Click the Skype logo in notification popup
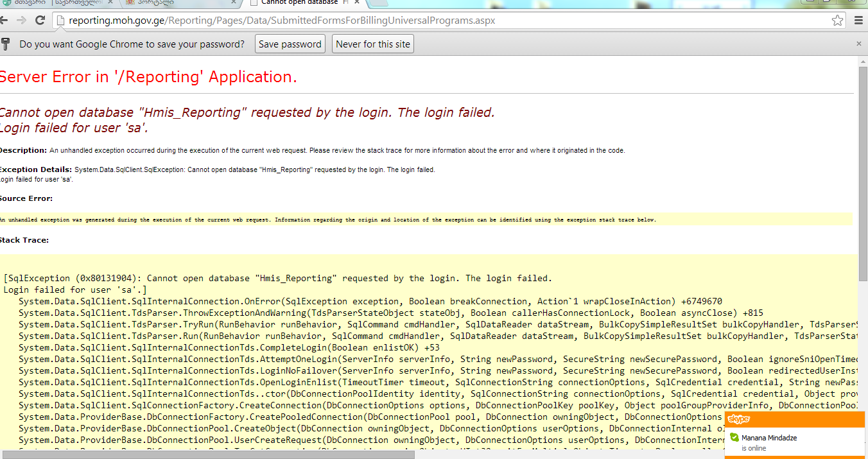This screenshot has height=459, width=868. click(739, 419)
